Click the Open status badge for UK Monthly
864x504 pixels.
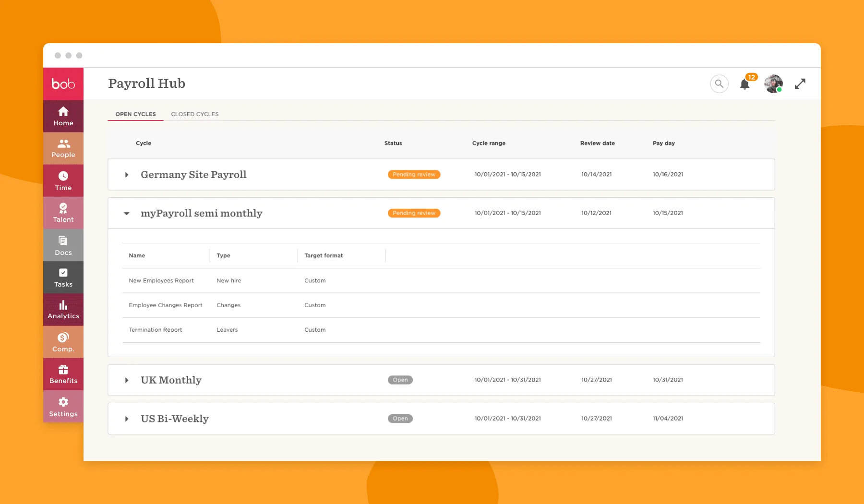(400, 380)
